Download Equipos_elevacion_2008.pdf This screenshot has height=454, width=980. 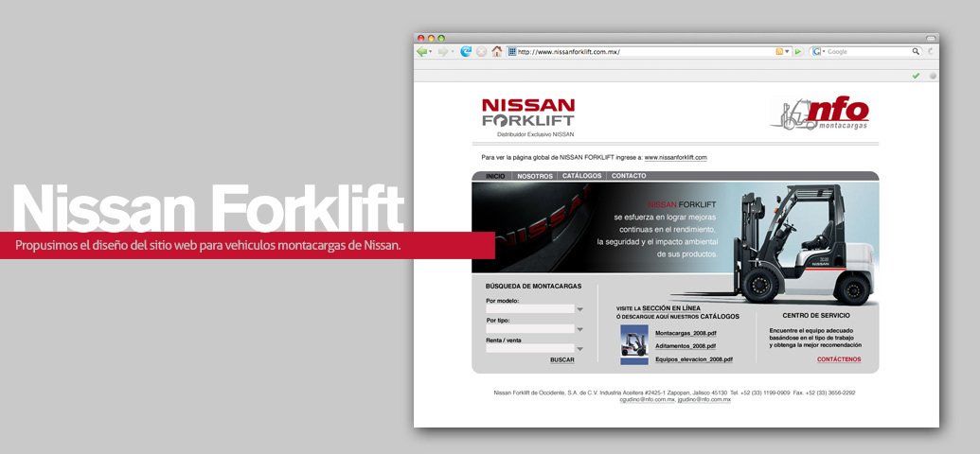(694, 359)
